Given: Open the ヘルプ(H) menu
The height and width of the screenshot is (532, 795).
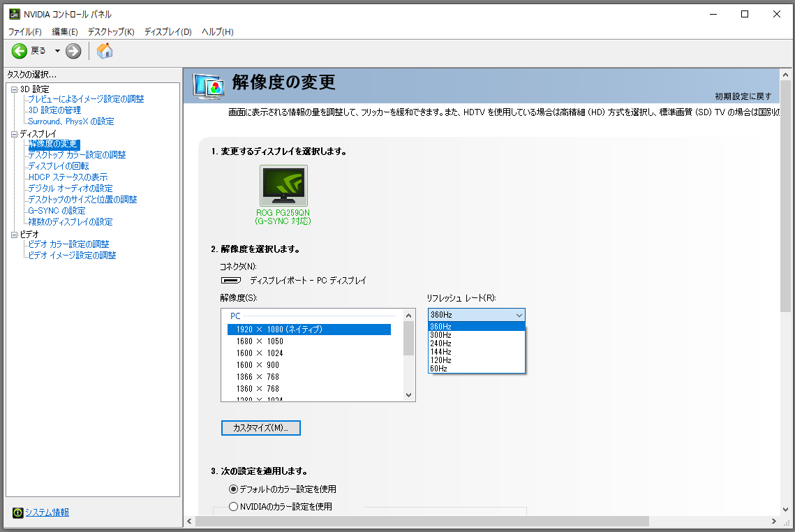Looking at the screenshot, I should 218,32.
